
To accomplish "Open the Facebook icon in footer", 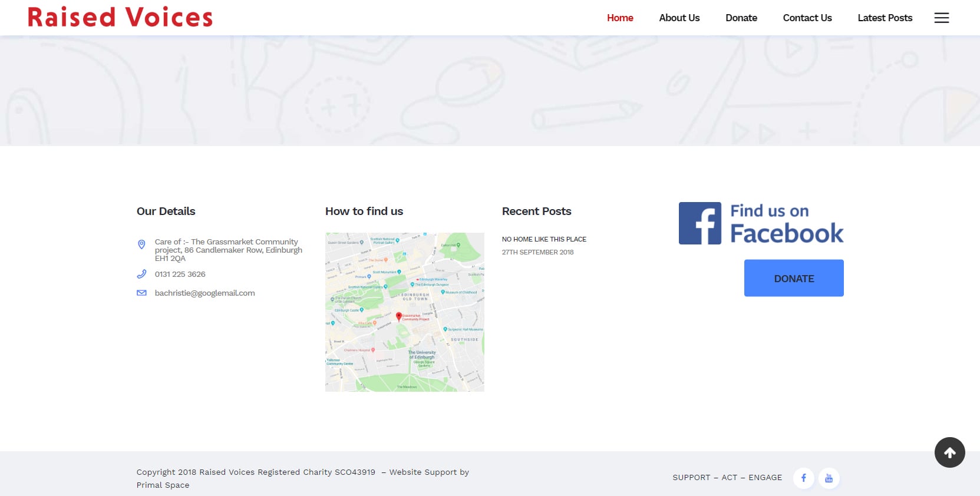I will (x=803, y=478).
